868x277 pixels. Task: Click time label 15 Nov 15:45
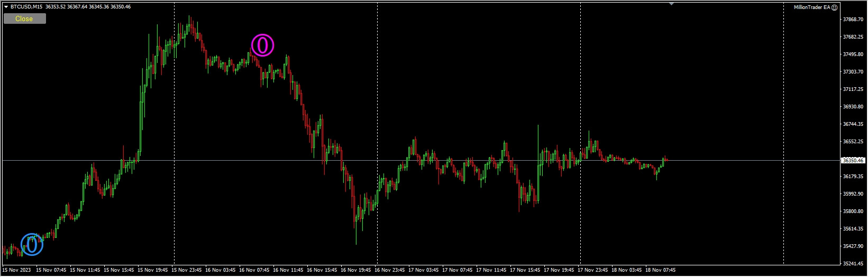coord(119,270)
